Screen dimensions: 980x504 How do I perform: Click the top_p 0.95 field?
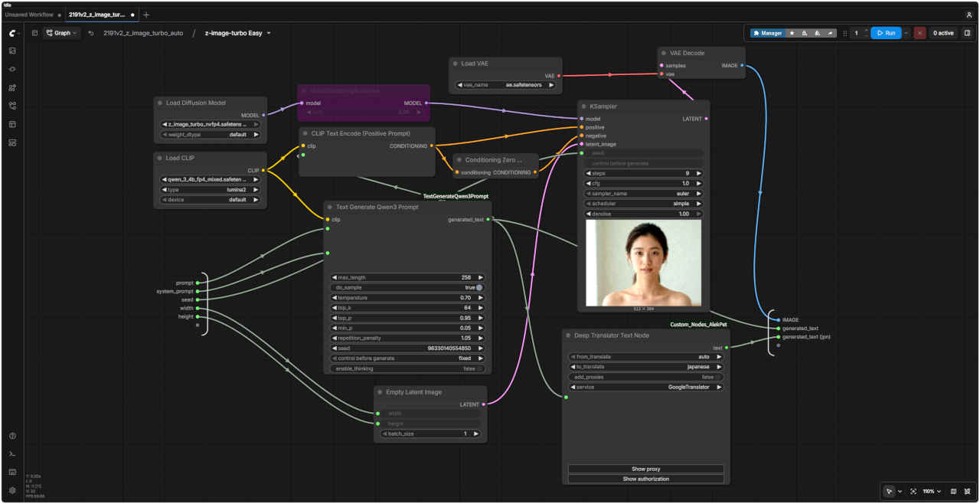tap(408, 318)
